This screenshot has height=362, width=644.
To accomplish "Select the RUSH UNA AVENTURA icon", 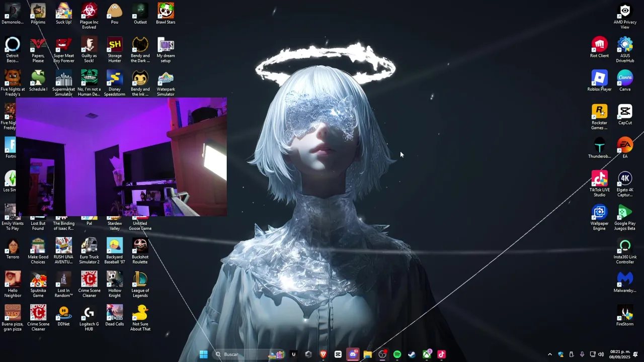I will [x=63, y=251].
